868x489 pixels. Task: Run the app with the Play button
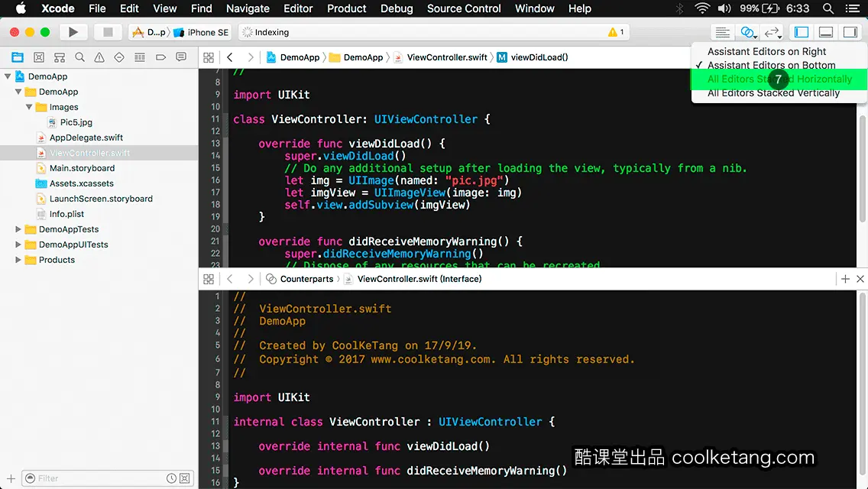[73, 32]
